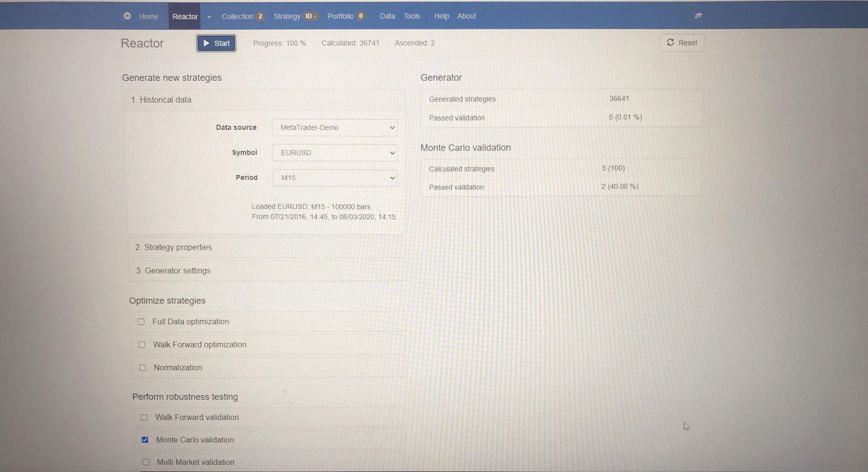The width and height of the screenshot is (868, 472).
Task: Click Calculated strategies value 5 (100)
Action: pyautogui.click(x=613, y=168)
